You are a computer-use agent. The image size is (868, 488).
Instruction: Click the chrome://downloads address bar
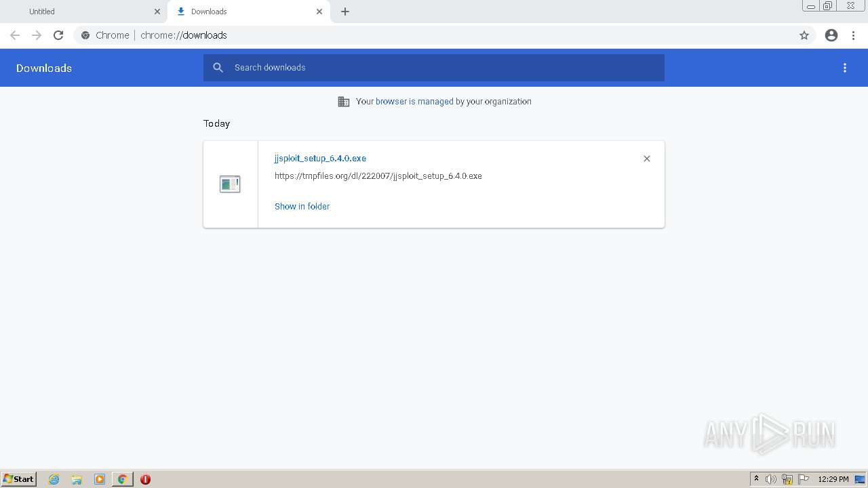coord(434,35)
